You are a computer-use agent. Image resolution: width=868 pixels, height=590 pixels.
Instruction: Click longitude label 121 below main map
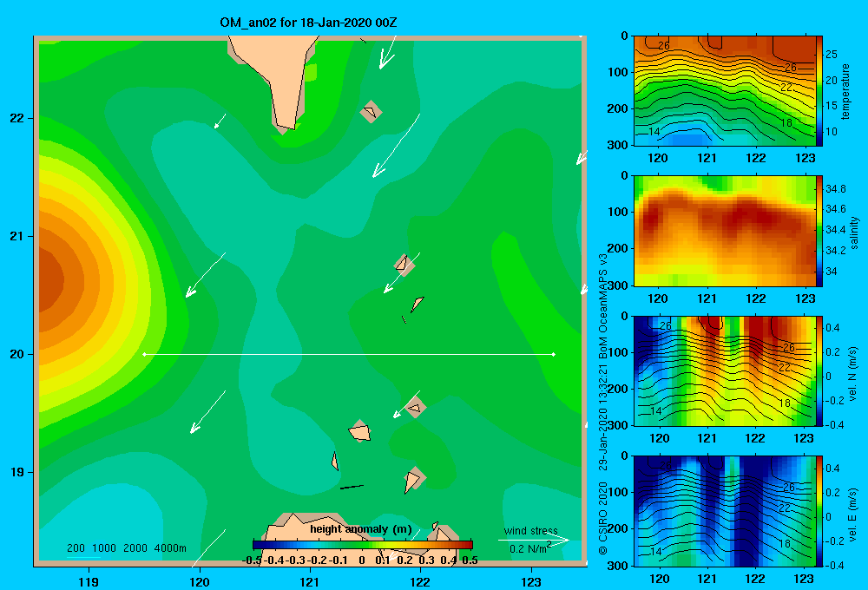[310, 582]
